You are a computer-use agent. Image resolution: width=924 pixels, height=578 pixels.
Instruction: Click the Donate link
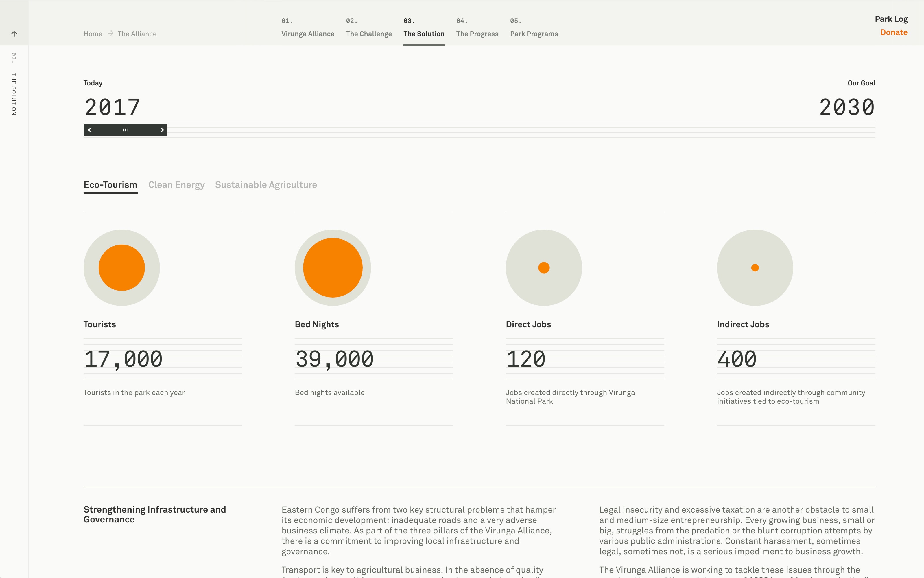pos(893,32)
